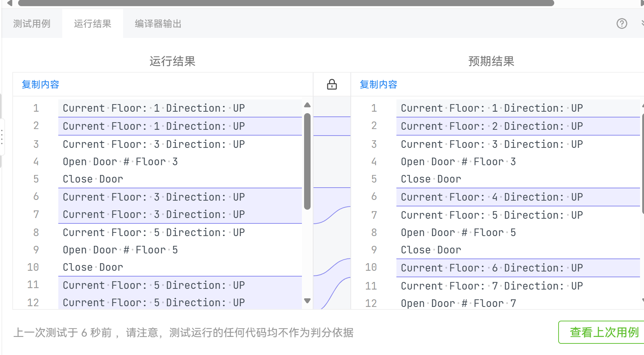Click 复制内容 link above 运行结果 output
Image resolution: width=644 pixels, height=355 pixels.
(40, 85)
